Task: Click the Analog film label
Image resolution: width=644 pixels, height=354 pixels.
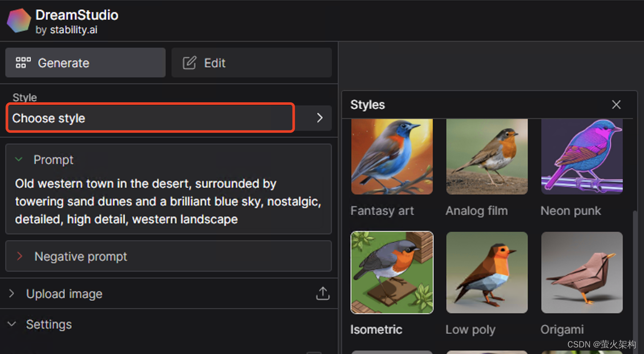Action: 476,211
